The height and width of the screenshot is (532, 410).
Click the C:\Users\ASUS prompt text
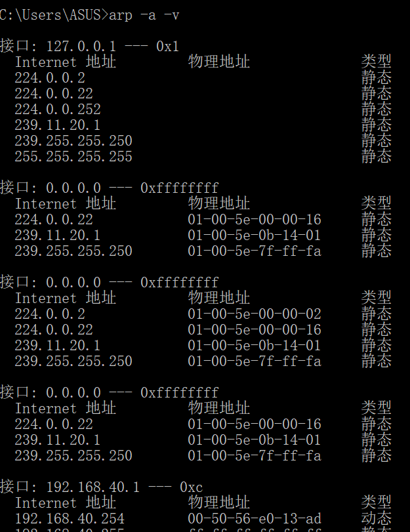(x=51, y=14)
